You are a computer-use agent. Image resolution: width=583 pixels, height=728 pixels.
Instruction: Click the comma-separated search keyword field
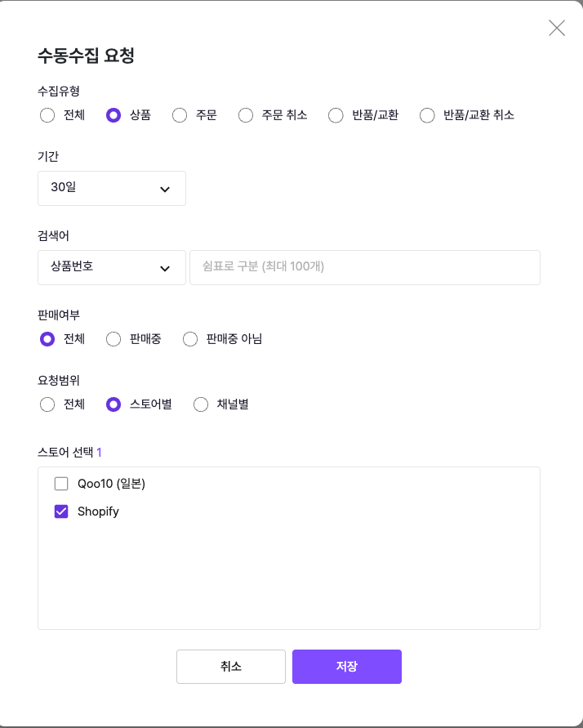(x=365, y=267)
